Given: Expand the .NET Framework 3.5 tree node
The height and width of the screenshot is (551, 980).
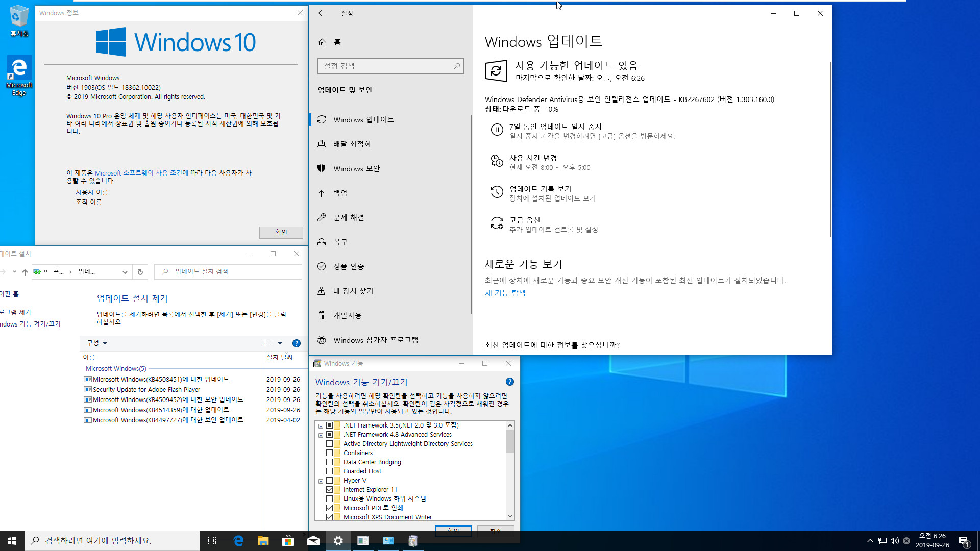Looking at the screenshot, I should coord(321,426).
